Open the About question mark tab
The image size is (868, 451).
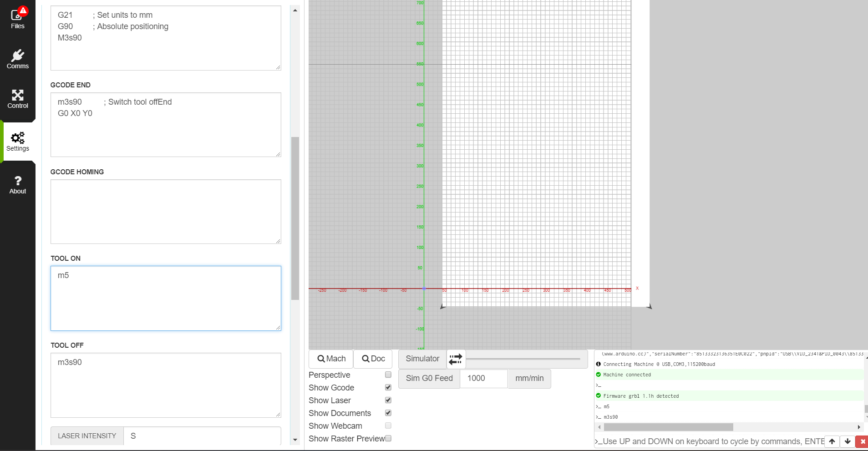(17, 185)
